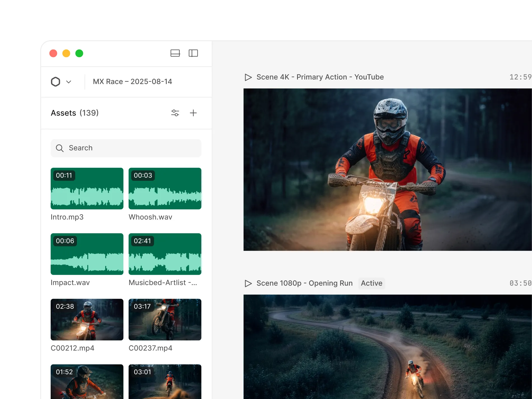Minimize the window with yellow button

pyautogui.click(x=66, y=53)
